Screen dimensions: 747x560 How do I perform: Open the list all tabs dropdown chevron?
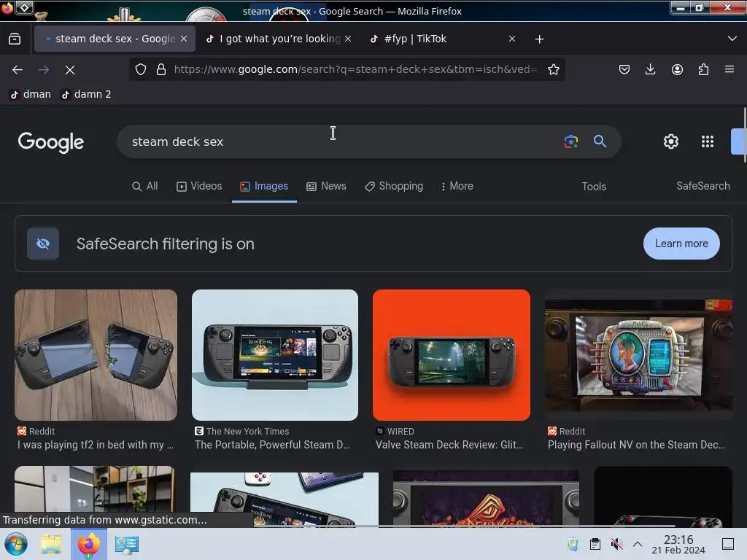732,39
